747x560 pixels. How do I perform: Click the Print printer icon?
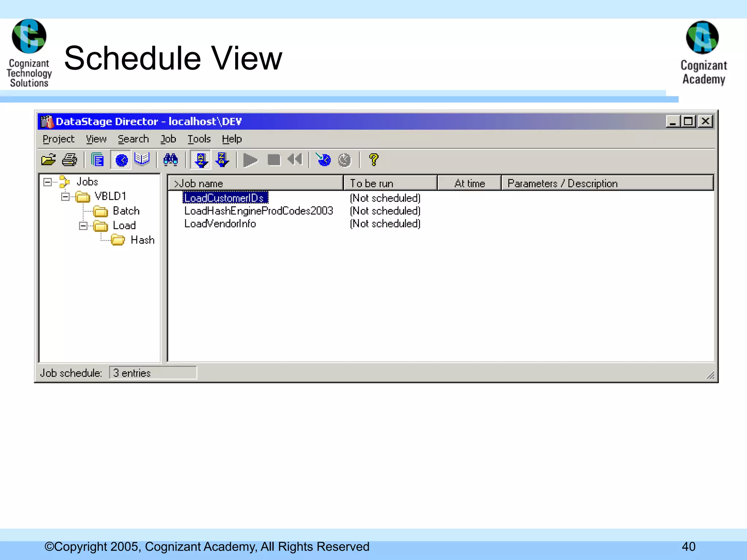tap(69, 160)
